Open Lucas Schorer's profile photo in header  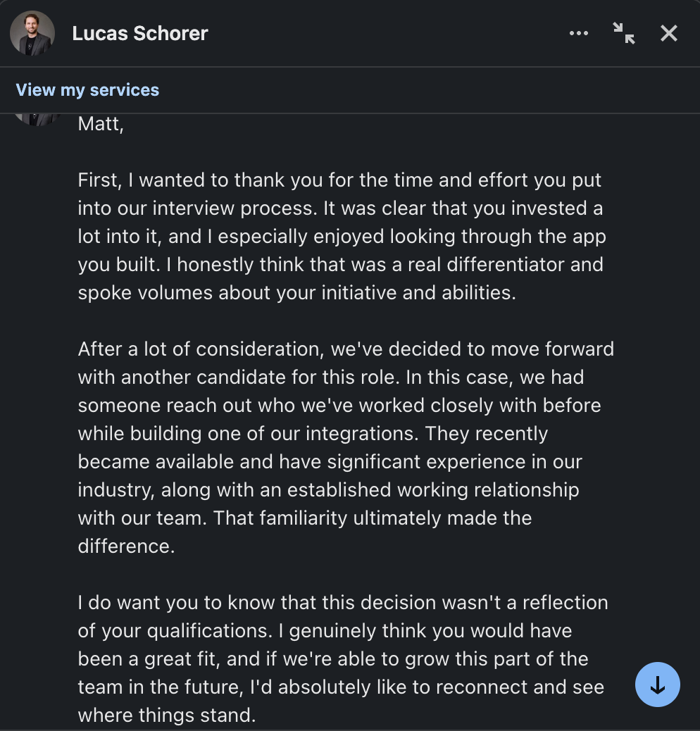(32, 33)
